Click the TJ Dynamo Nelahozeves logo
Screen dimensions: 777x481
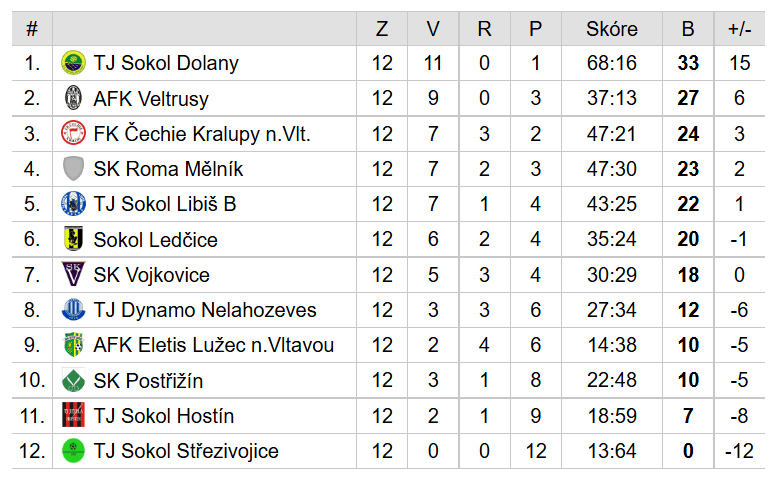[73, 310]
